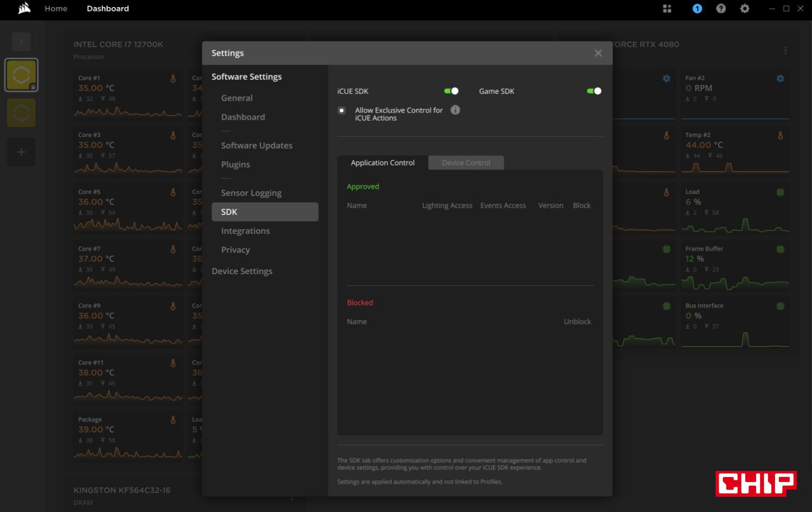This screenshot has height=512, width=812.
Task: Click the Corsair sails logo icon
Action: click(x=24, y=8)
